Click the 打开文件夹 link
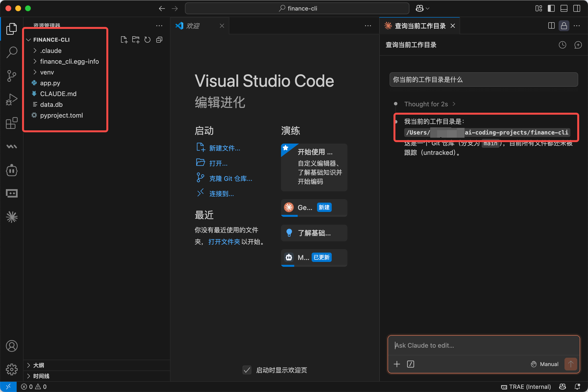 coord(224,242)
